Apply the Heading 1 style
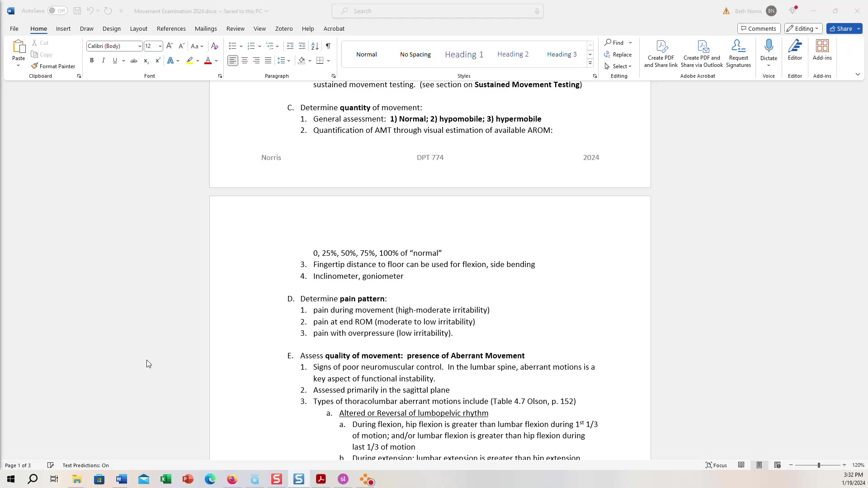Image resolution: width=868 pixels, height=488 pixels. click(464, 54)
